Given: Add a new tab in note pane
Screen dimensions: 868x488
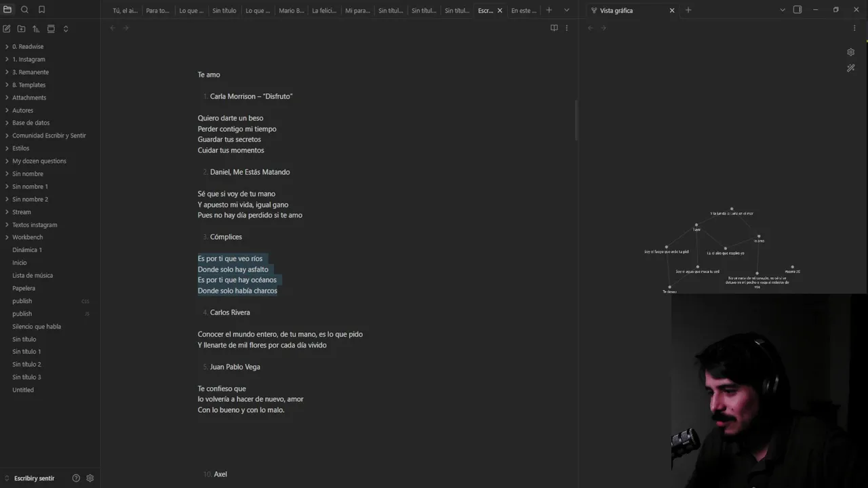Looking at the screenshot, I should tap(549, 10).
